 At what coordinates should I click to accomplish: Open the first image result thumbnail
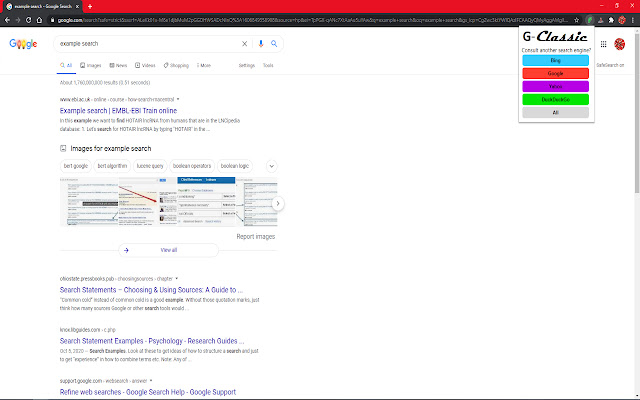[89, 202]
